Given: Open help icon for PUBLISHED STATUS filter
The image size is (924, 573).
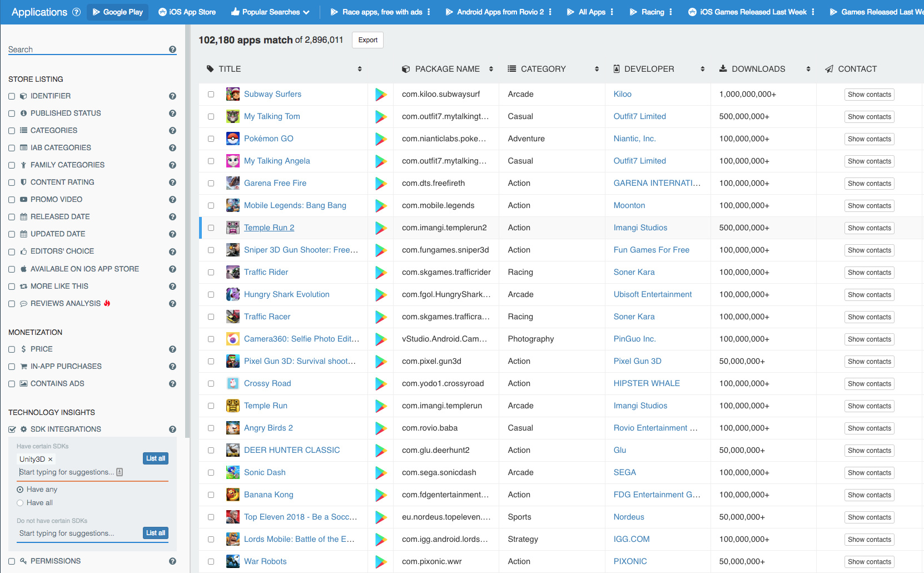Looking at the screenshot, I should point(172,113).
